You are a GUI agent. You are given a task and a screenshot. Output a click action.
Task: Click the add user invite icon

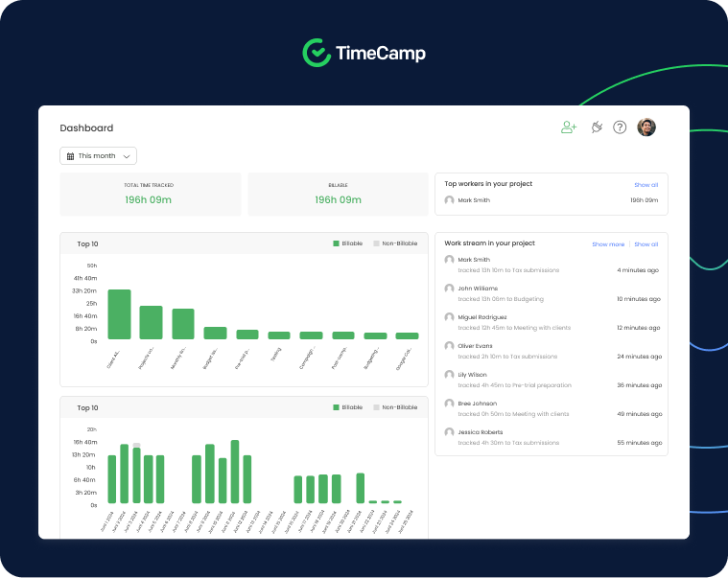pos(569,127)
